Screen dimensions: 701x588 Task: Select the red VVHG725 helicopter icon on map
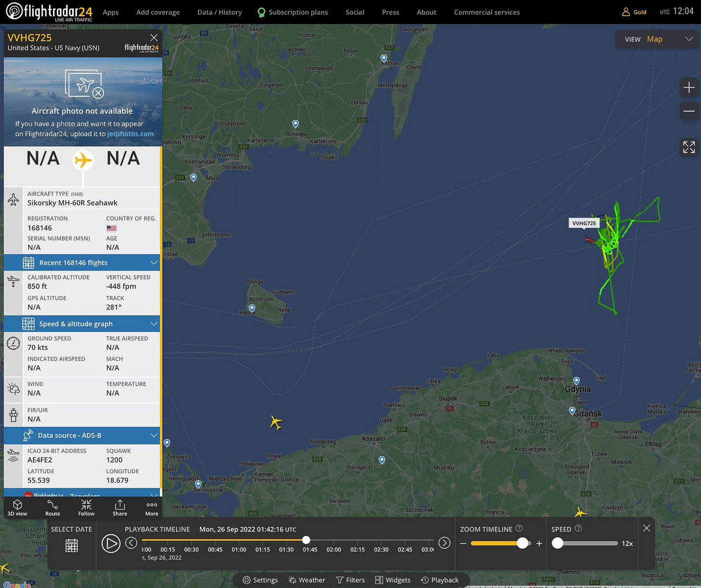click(589, 240)
